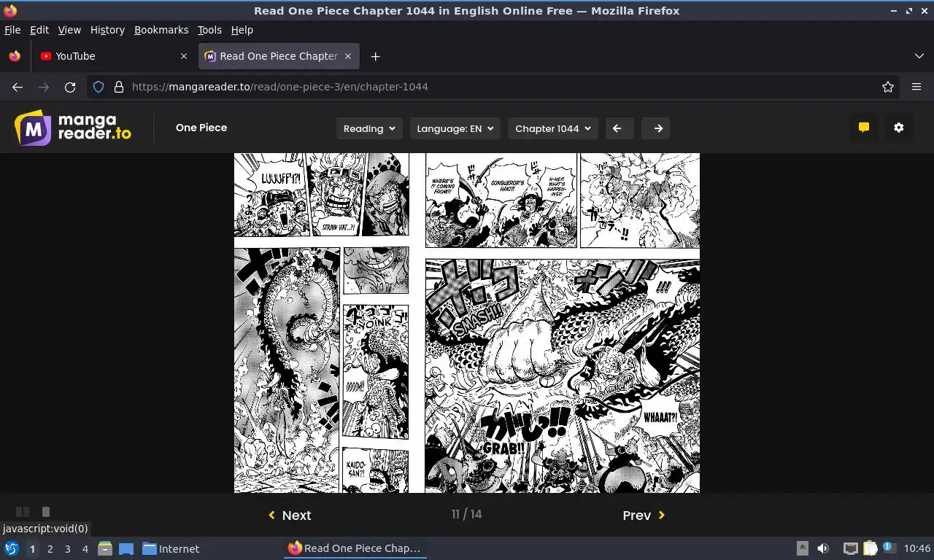This screenshot has height=560, width=934.
Task: List all tabs with the chevron button
Action: tap(919, 56)
